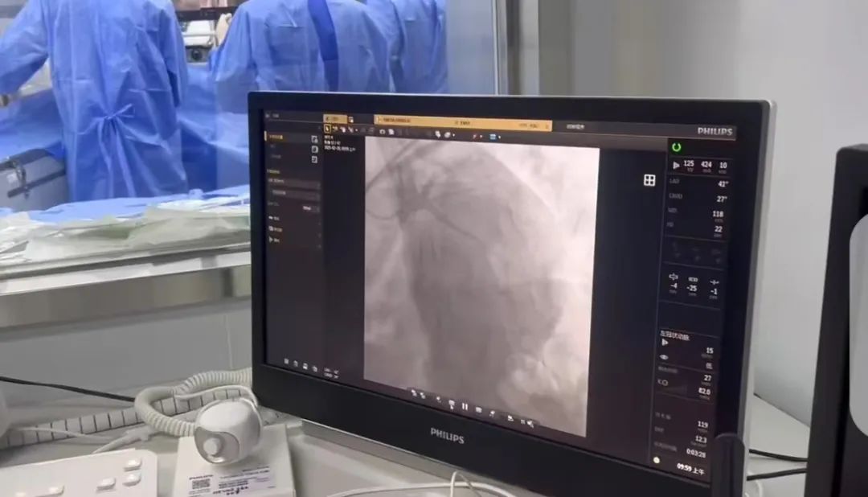Select the arrow pointer tool
The image size is (868, 497).
click(327, 128)
